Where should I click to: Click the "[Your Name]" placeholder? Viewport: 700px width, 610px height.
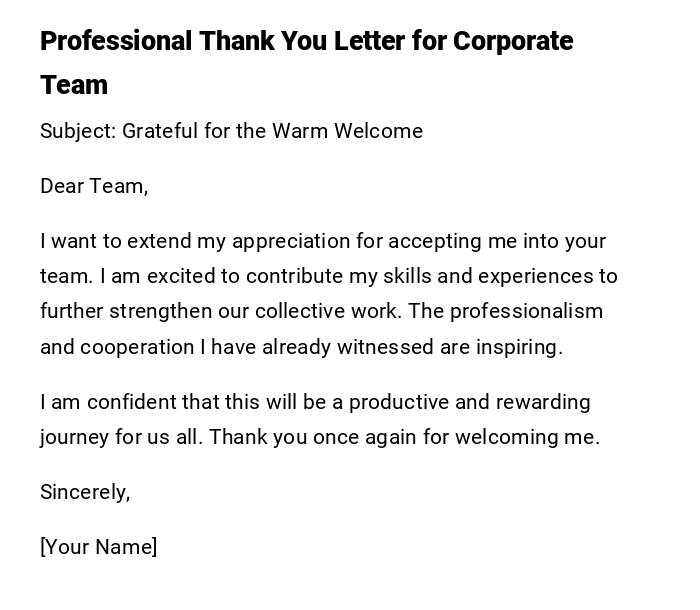pos(99,547)
